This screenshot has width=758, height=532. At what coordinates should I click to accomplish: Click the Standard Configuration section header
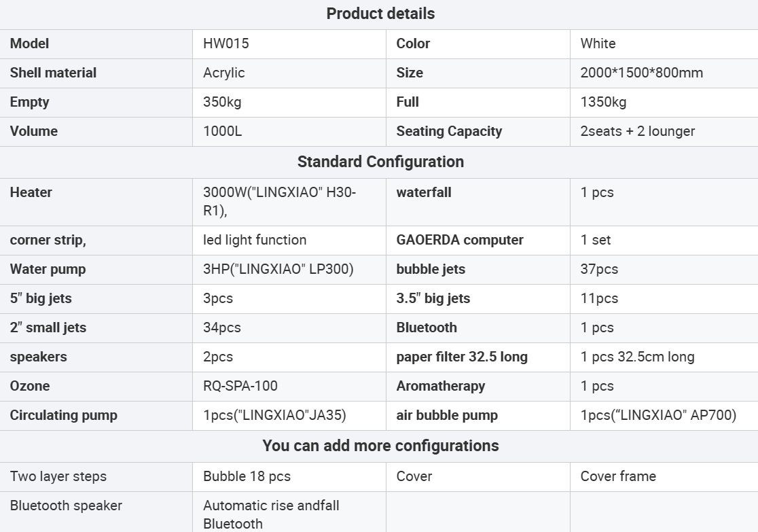click(x=380, y=162)
